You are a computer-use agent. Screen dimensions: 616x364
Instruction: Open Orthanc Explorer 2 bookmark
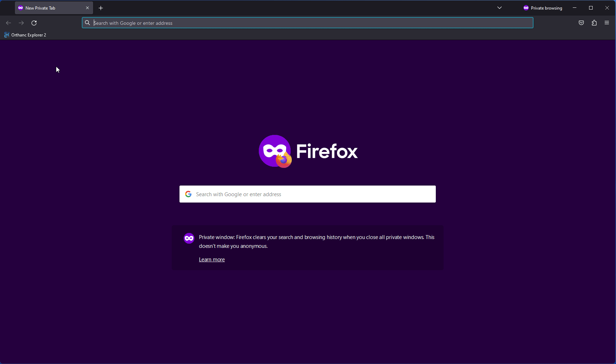pos(25,35)
